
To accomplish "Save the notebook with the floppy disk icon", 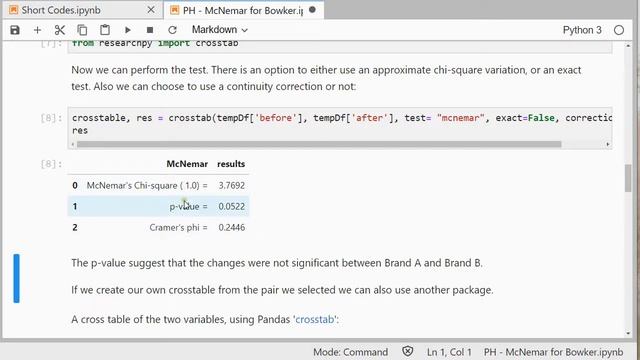I will (15, 30).
